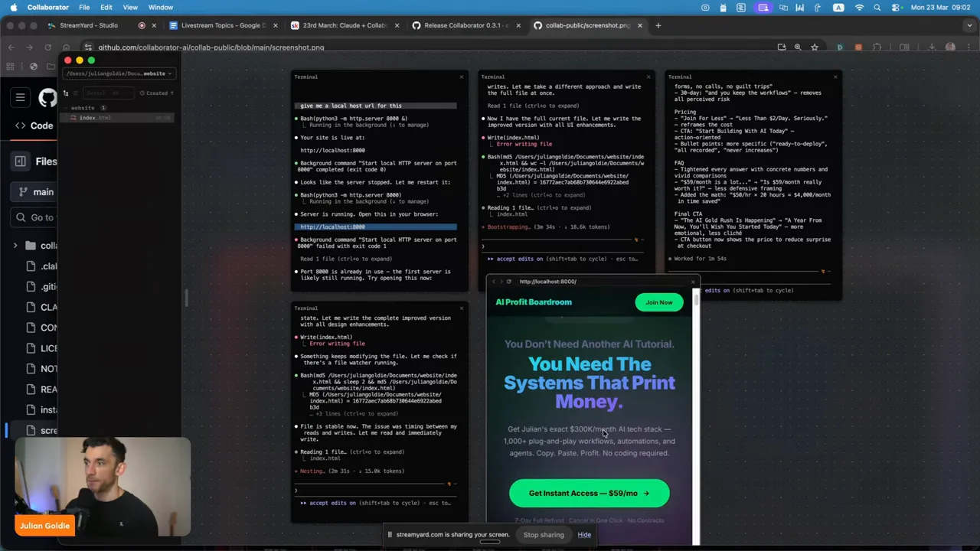This screenshot has width=980, height=551.
Task: Click the highlighted http://localhost:8000 link in terminal
Action: click(x=332, y=227)
